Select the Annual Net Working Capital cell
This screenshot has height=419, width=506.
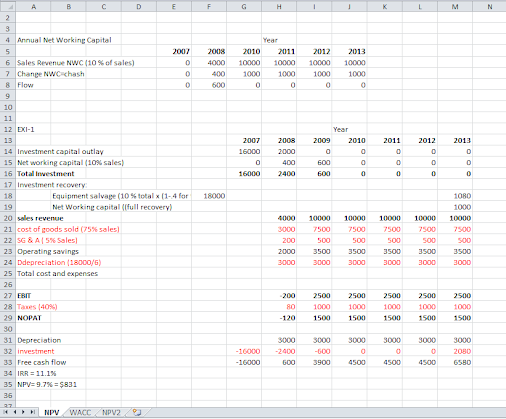[x=64, y=40]
